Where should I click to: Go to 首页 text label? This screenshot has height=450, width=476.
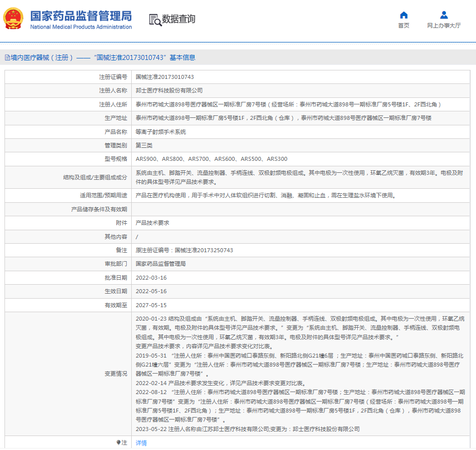click(x=404, y=25)
